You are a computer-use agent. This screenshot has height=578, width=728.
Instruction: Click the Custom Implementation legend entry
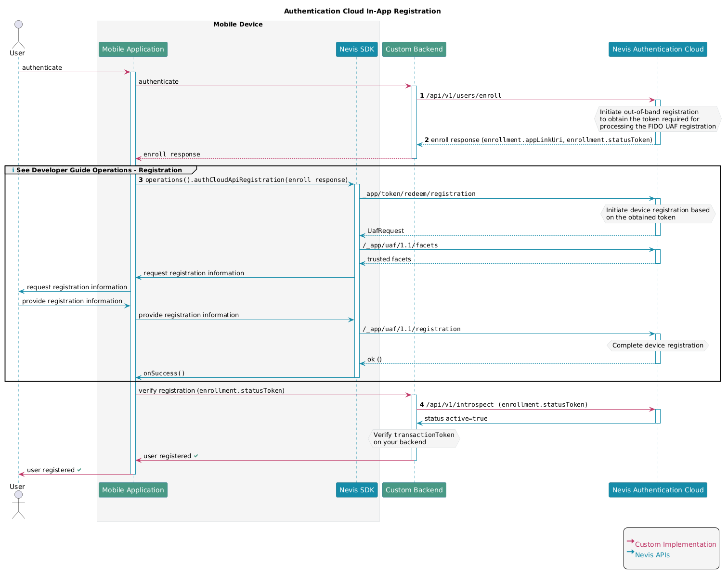(676, 544)
